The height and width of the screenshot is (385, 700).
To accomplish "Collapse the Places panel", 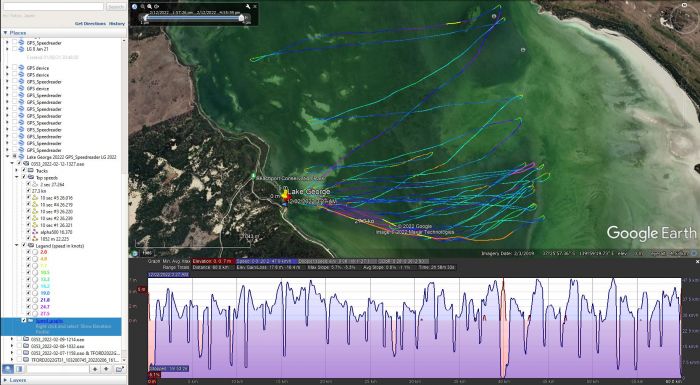I will coord(5,33).
